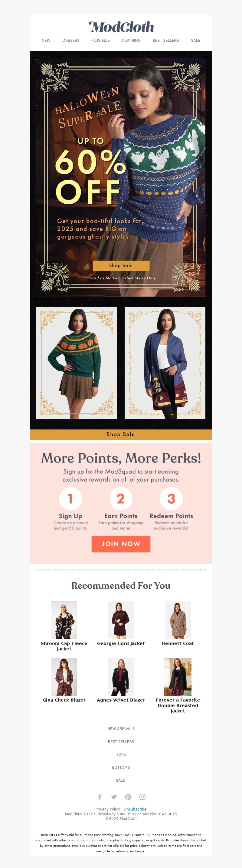242x868 pixels.
Task: Open the Instagram camera icon
Action: [142, 797]
